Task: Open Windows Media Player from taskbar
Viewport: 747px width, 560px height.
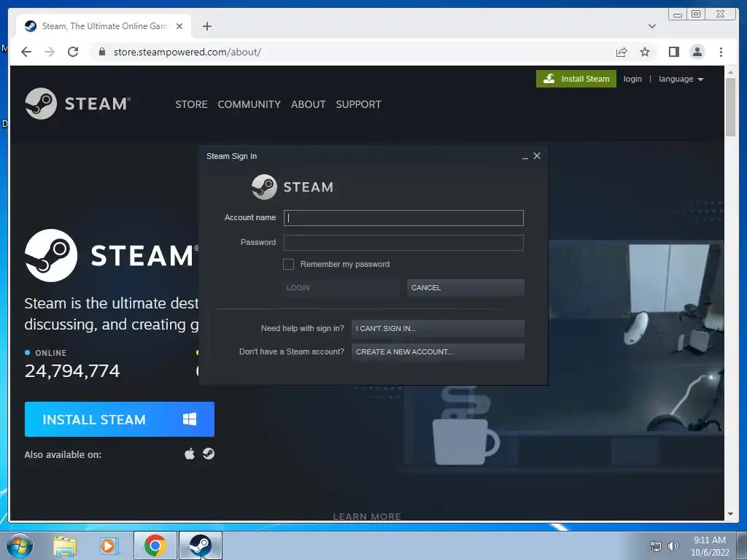Action: [x=109, y=545]
